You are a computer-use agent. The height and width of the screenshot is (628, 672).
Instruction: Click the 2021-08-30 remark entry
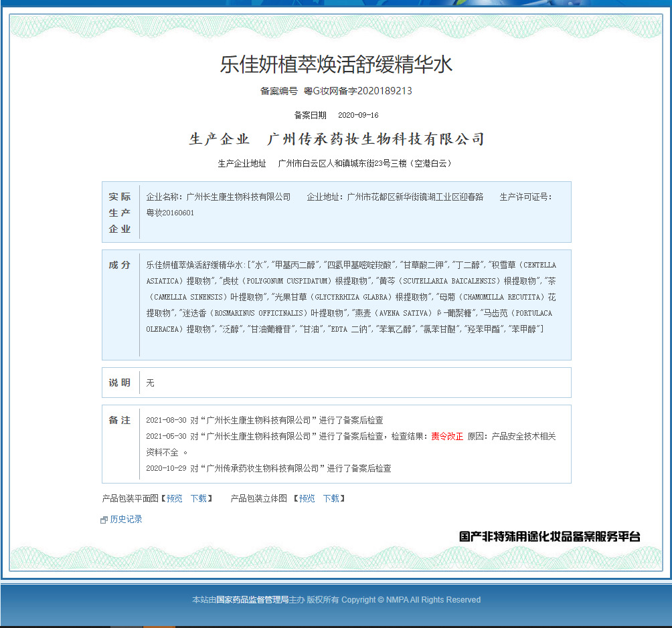coord(265,420)
